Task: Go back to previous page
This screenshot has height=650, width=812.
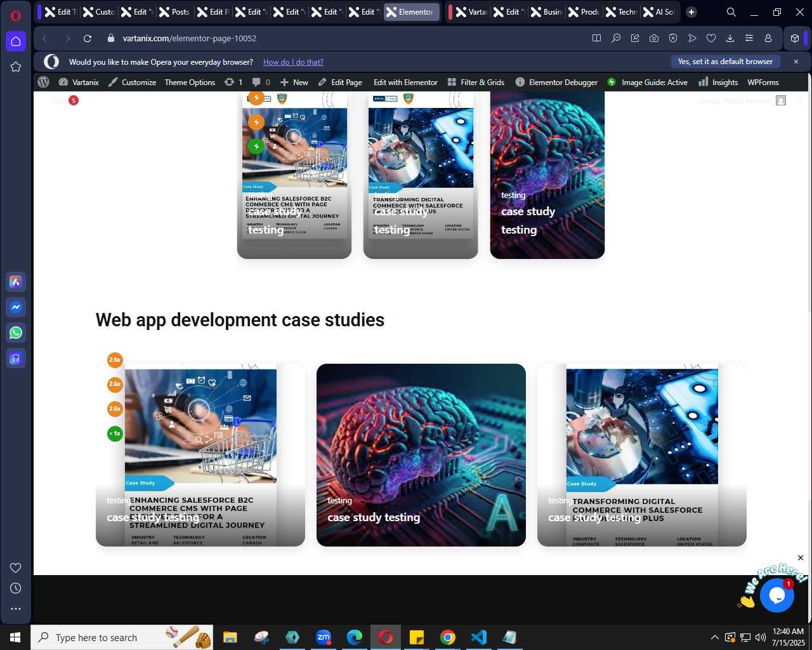Action: [x=44, y=38]
